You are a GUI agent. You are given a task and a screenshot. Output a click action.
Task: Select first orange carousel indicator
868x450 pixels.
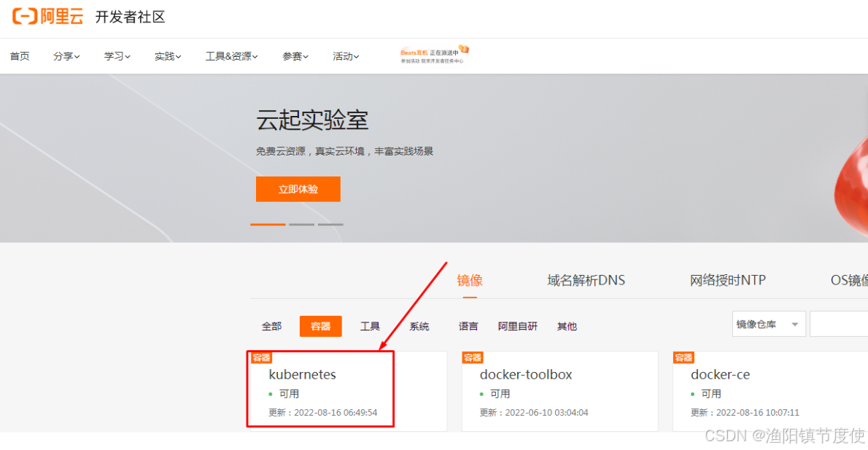pyautogui.click(x=268, y=224)
